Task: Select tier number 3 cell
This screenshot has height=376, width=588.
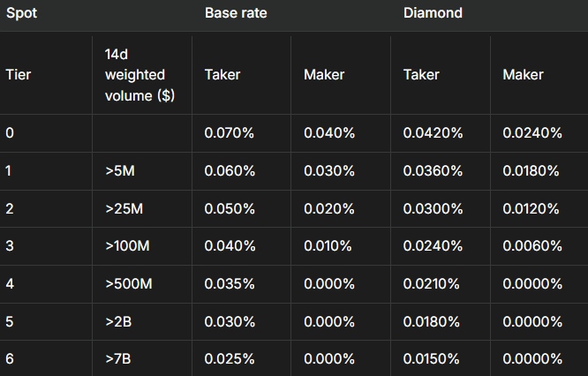Action: tap(10, 246)
